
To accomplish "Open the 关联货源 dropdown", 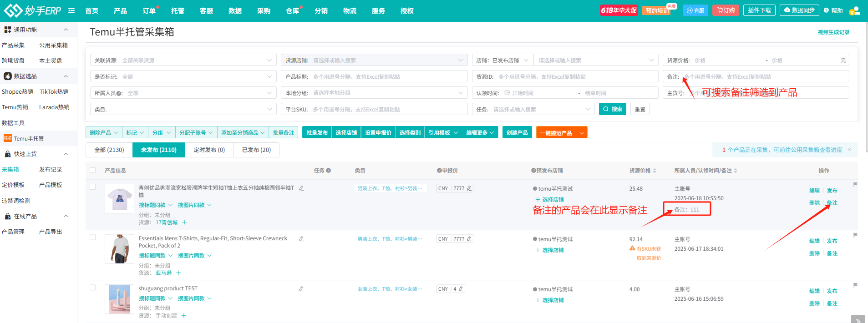I will 183,60.
